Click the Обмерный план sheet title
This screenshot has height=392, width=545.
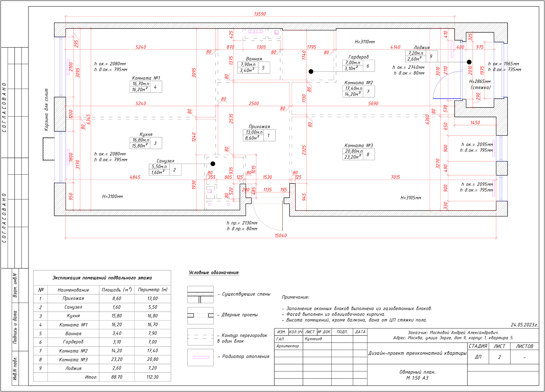(x=417, y=372)
